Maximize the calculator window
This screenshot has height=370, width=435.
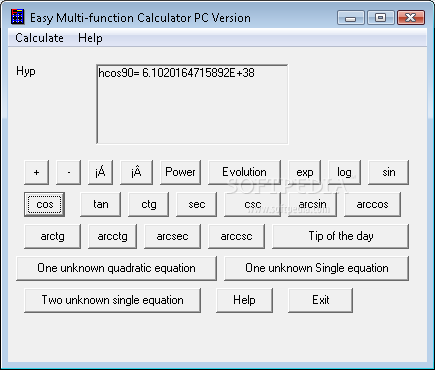tap(380, 18)
